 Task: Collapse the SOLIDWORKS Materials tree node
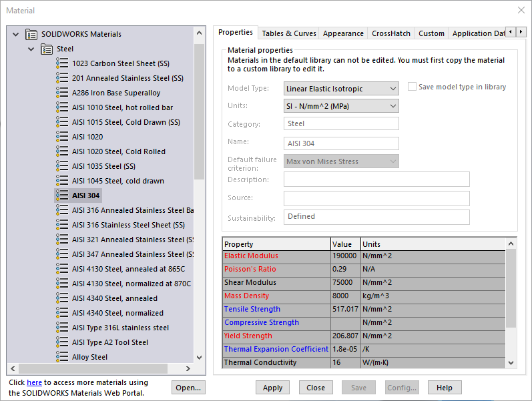point(16,34)
